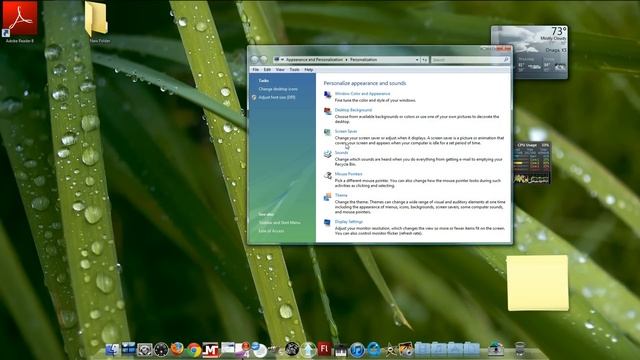Open the View menu

point(280,70)
